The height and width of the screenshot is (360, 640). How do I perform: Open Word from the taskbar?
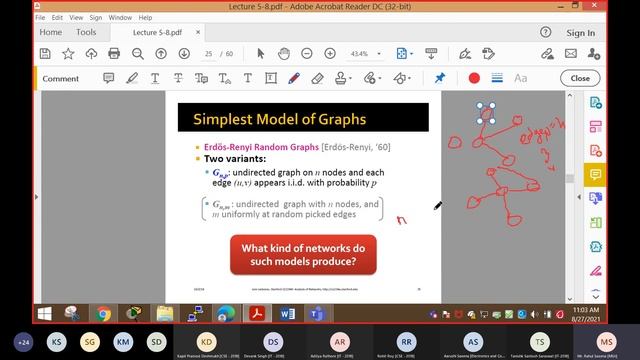pos(287,313)
